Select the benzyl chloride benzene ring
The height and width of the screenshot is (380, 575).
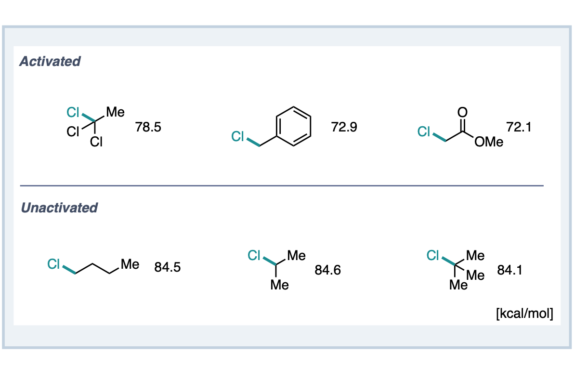(293, 127)
